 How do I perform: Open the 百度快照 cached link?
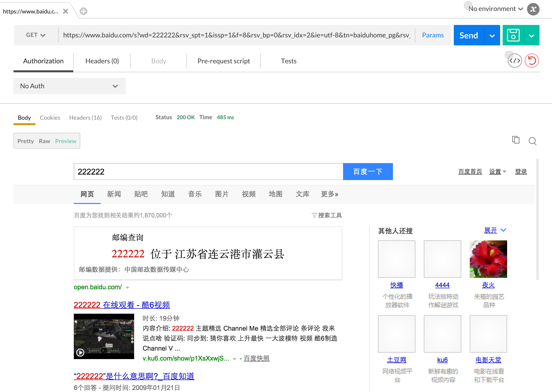(x=257, y=359)
